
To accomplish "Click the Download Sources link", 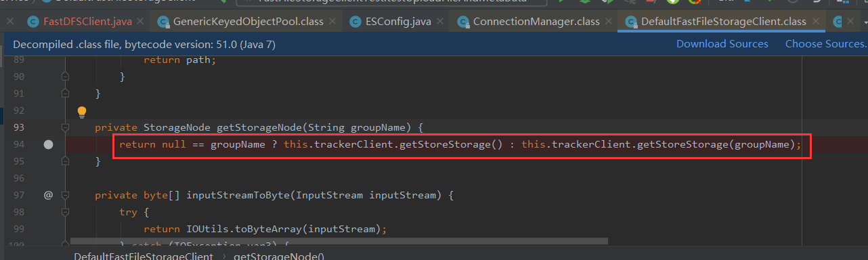I will (722, 44).
